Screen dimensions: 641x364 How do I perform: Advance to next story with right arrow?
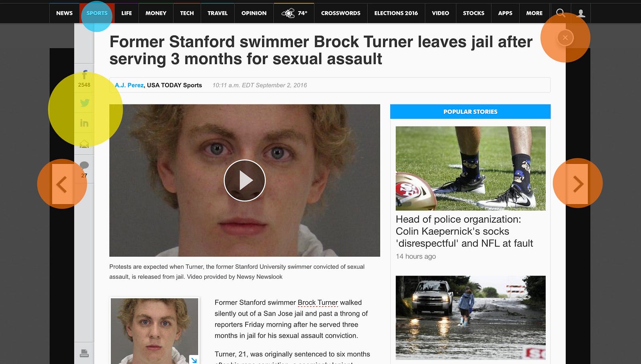coord(577,184)
